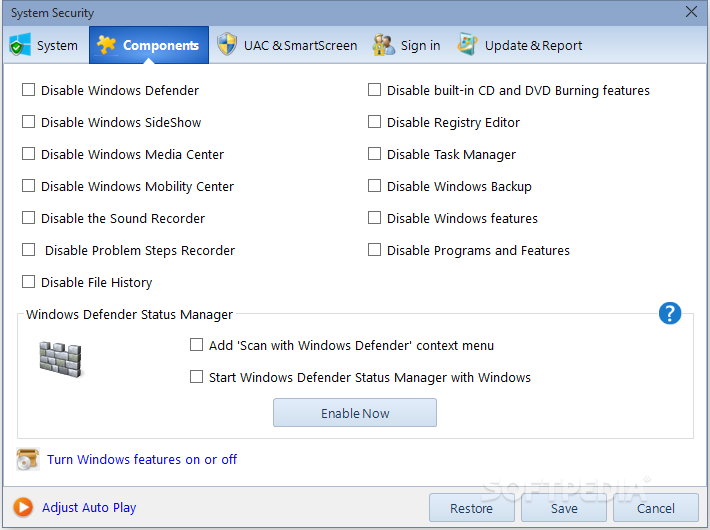
Task: Close the System Security window
Action: 691,12
